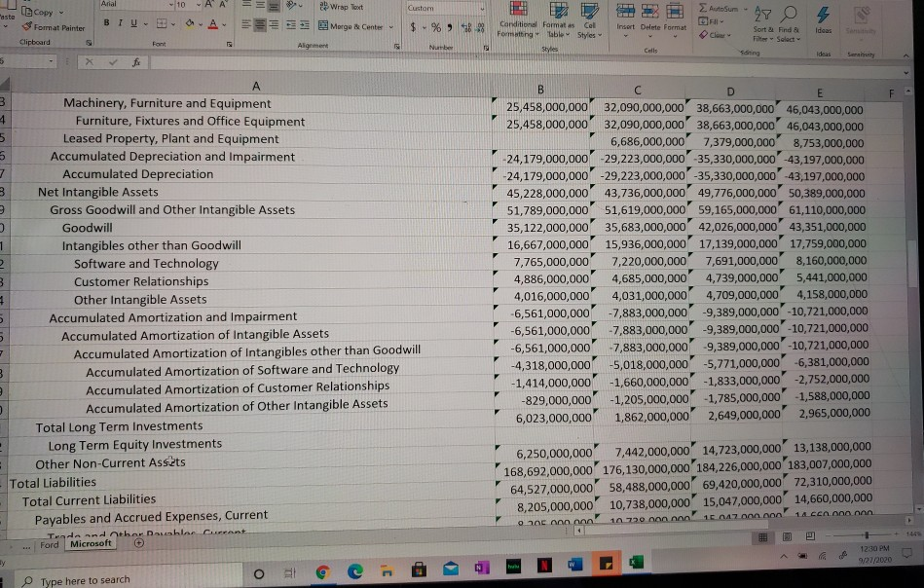Viewport: 924px width, 588px height.
Task: Click Delete cells icon
Action: (650, 11)
